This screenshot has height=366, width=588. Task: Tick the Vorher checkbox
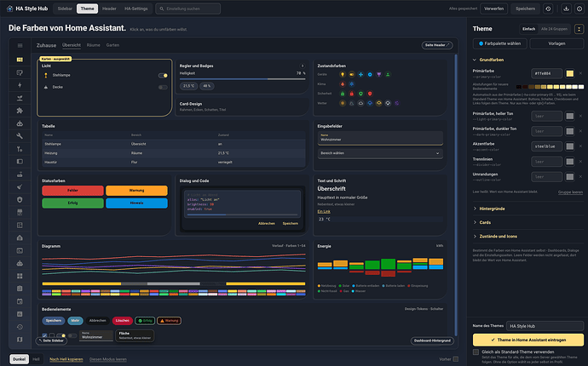coord(456,359)
